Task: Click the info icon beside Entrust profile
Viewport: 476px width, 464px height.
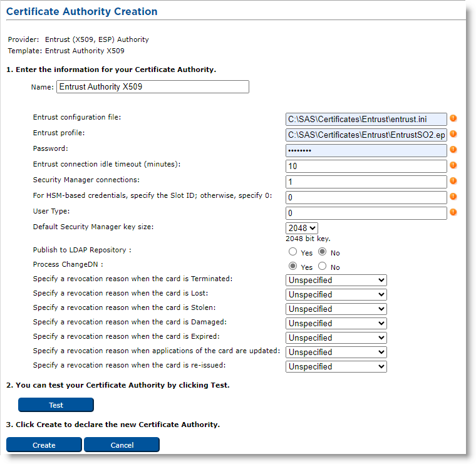Action: 453,134
